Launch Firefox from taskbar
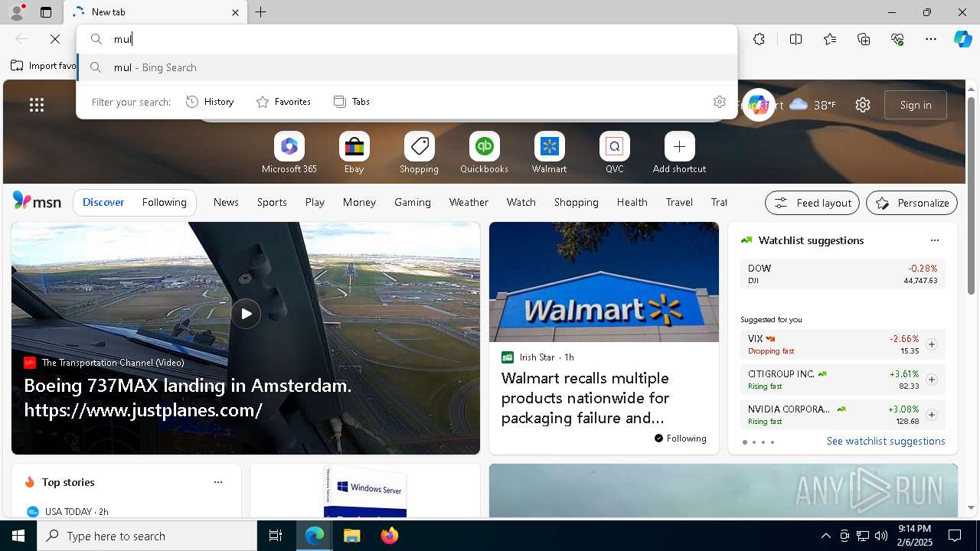 coord(390,536)
